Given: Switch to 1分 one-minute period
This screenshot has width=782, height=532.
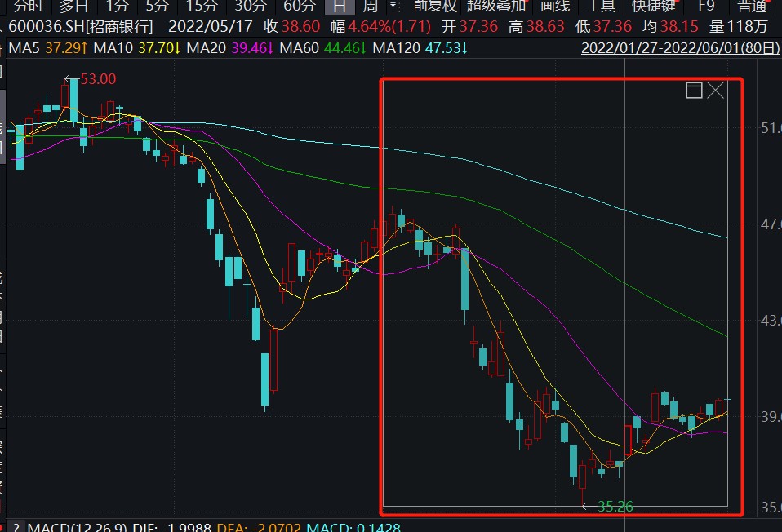Looking at the screenshot, I should click(117, 6).
